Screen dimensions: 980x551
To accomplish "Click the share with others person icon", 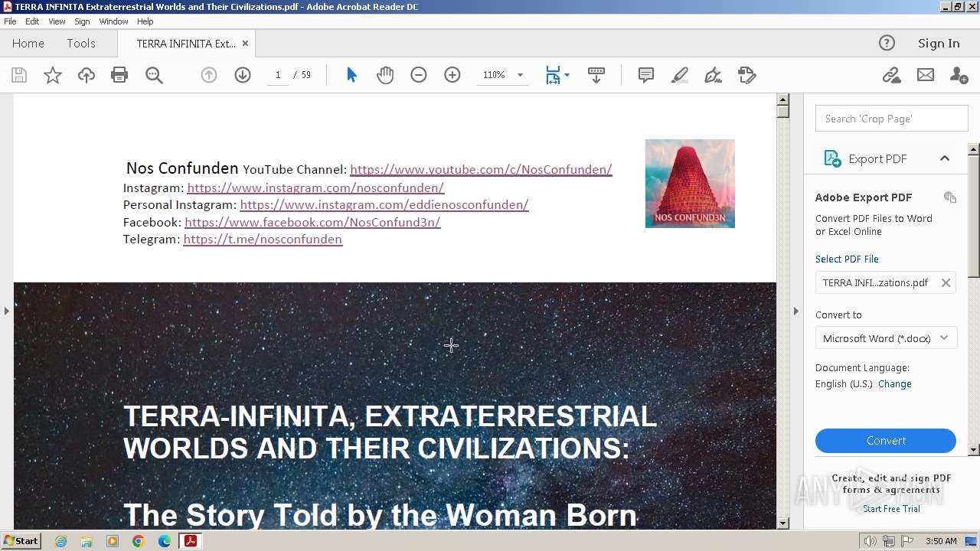I will [959, 75].
